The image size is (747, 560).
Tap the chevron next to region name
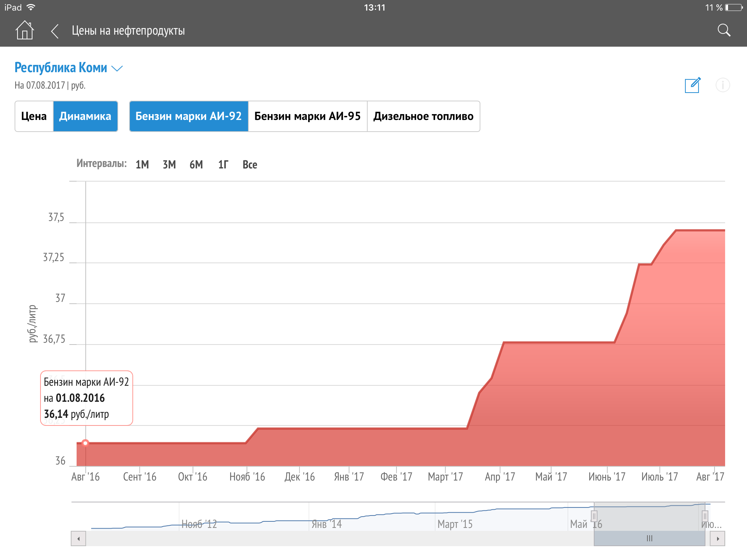pyautogui.click(x=117, y=69)
